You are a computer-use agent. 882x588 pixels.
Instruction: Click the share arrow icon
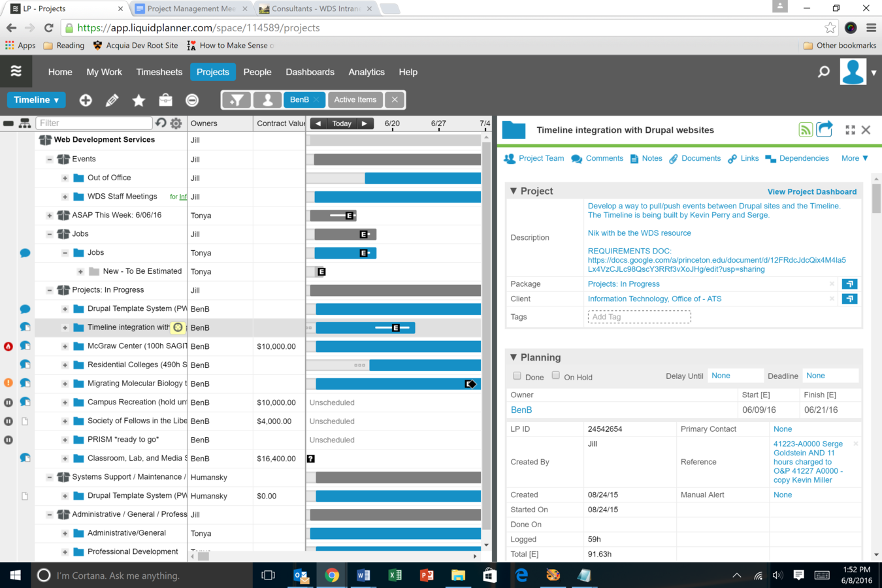click(825, 129)
